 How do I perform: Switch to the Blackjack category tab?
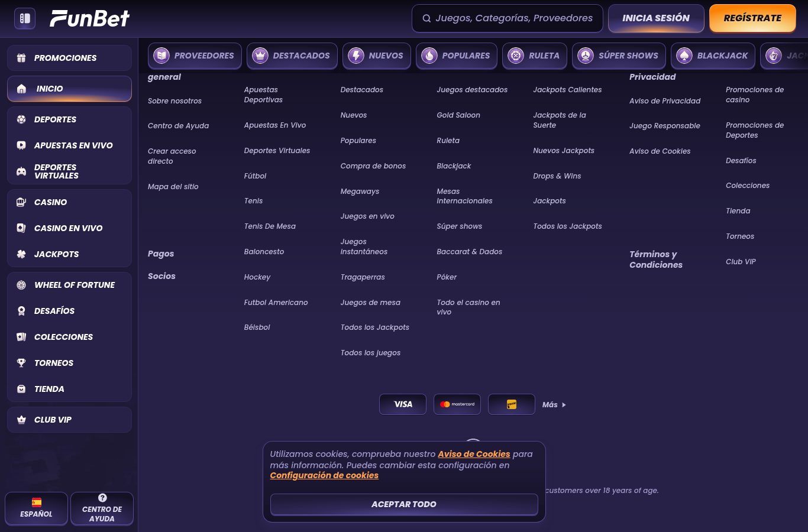click(713, 56)
